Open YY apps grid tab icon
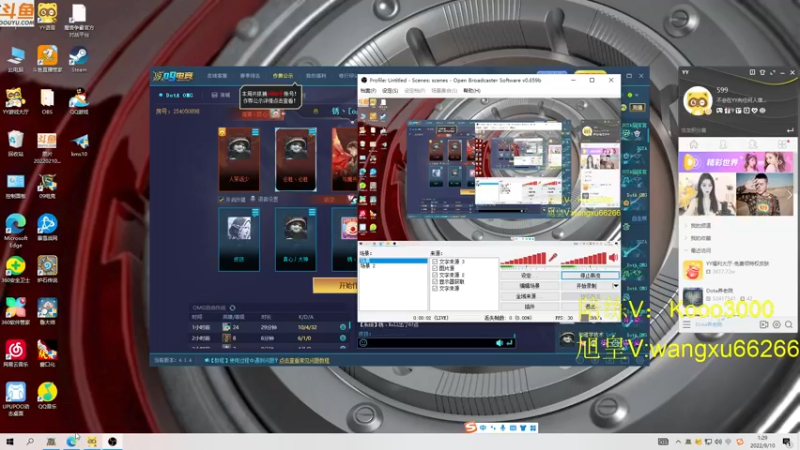The image size is (800, 450). coord(782,144)
